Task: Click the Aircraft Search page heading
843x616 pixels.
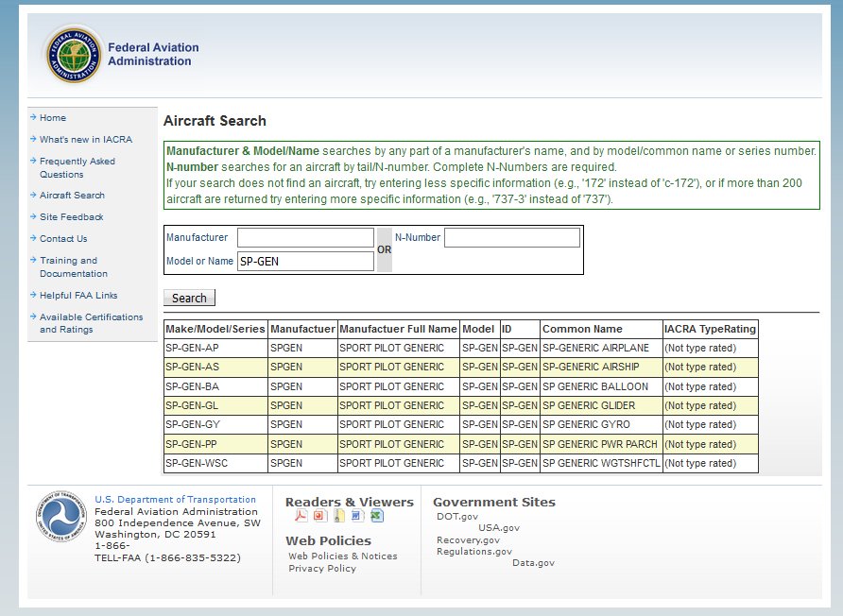Action: [215, 121]
